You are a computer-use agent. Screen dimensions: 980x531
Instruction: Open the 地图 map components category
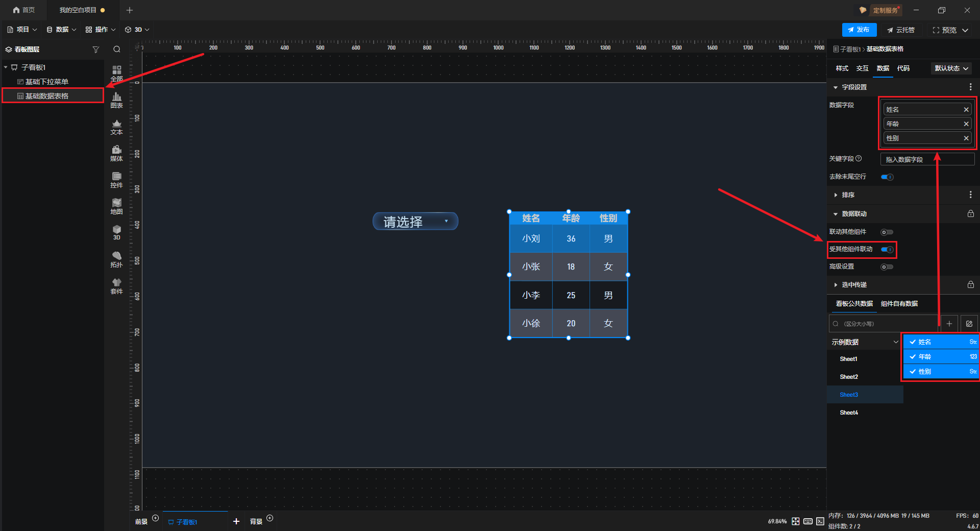(x=116, y=206)
